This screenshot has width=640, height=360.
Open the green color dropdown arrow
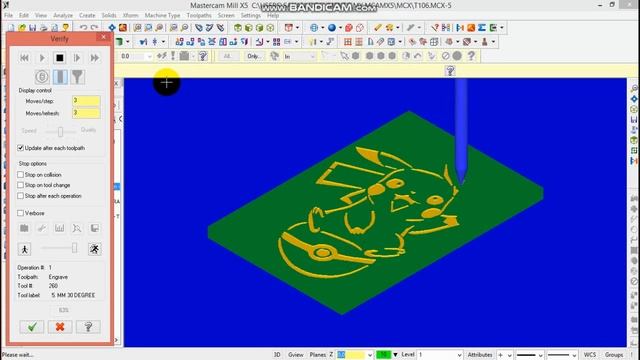(x=395, y=355)
